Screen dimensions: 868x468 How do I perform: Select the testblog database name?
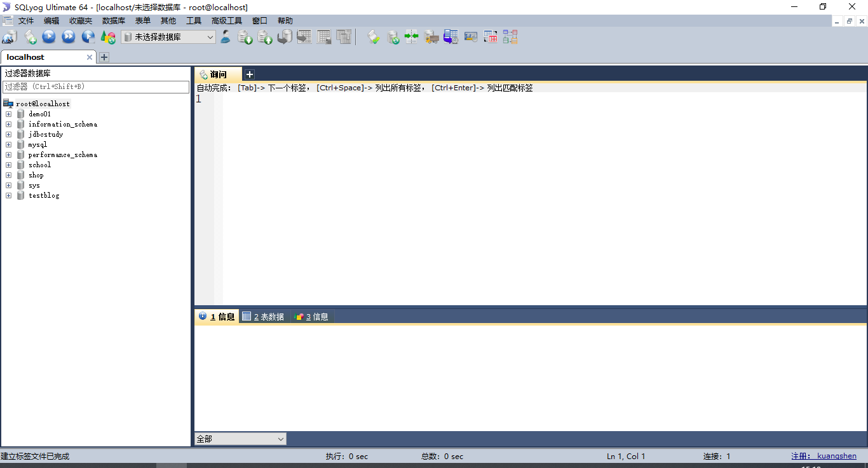click(x=44, y=195)
